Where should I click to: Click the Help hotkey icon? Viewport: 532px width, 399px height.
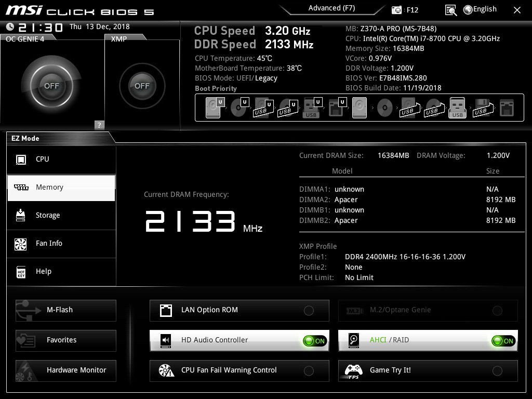(21, 272)
